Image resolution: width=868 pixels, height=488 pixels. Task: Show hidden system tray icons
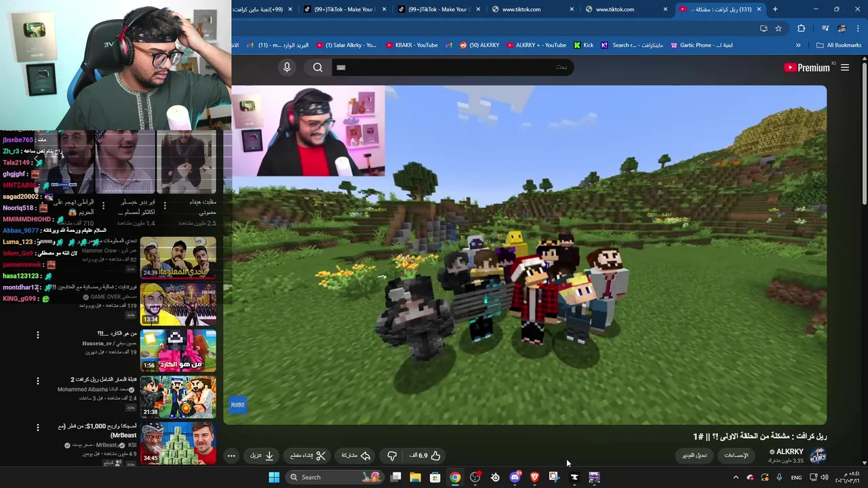[736, 477]
